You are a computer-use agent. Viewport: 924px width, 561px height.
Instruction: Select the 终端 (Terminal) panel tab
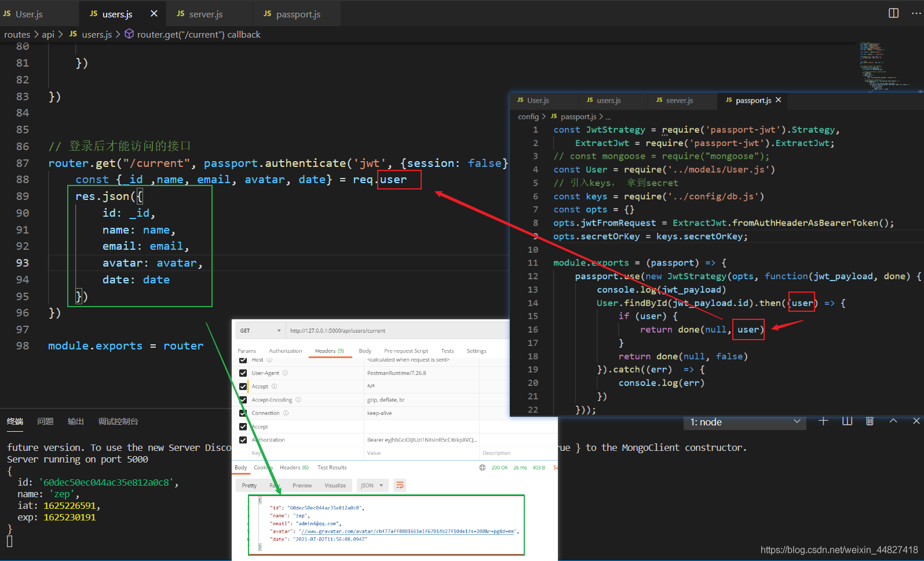[x=15, y=421]
